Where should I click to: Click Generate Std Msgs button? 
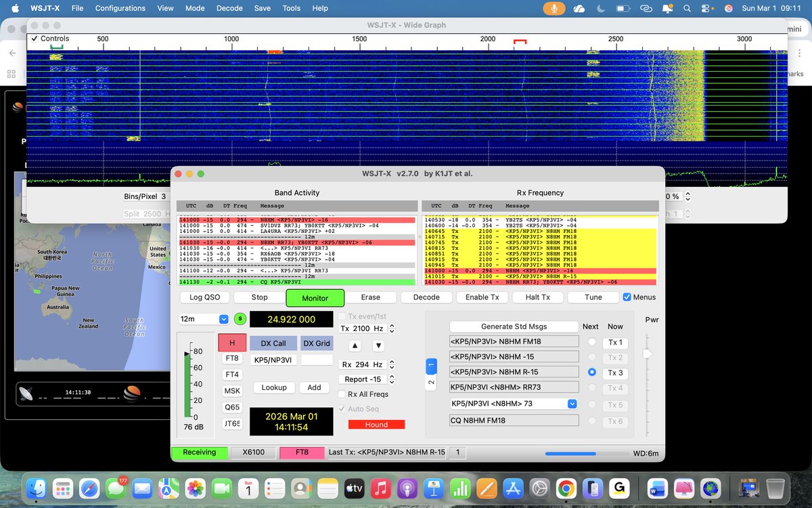[x=514, y=326]
